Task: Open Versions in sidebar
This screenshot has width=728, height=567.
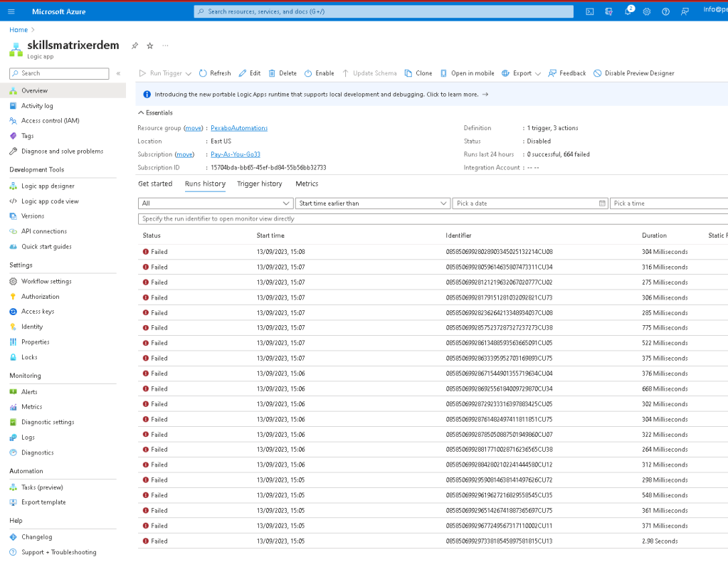Action: point(33,216)
